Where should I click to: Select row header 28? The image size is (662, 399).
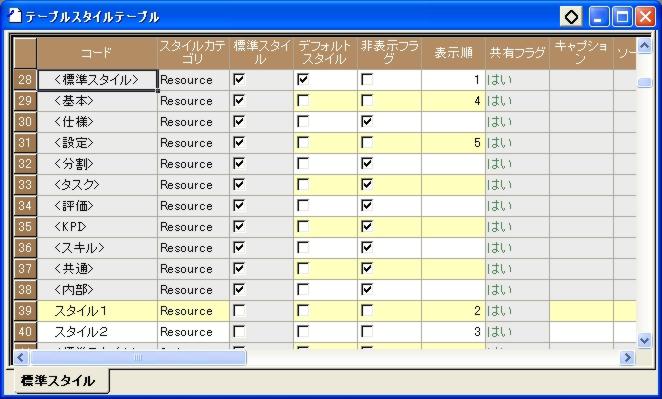pyautogui.click(x=25, y=80)
